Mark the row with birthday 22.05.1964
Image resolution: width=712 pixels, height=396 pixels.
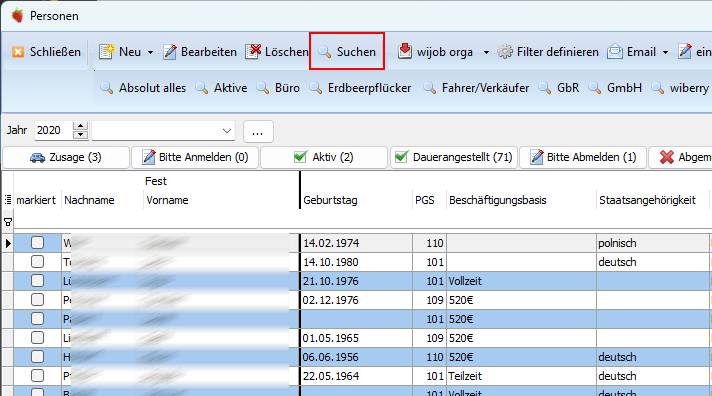pos(38,376)
